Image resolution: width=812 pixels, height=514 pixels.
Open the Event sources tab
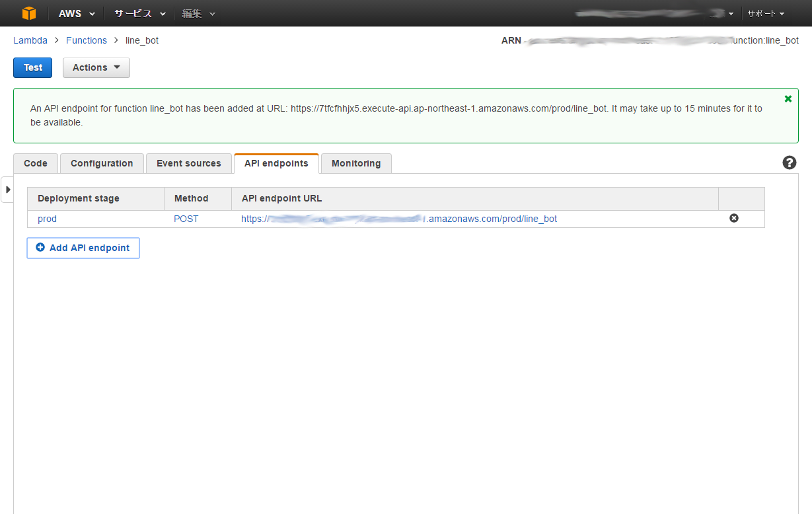pos(188,163)
